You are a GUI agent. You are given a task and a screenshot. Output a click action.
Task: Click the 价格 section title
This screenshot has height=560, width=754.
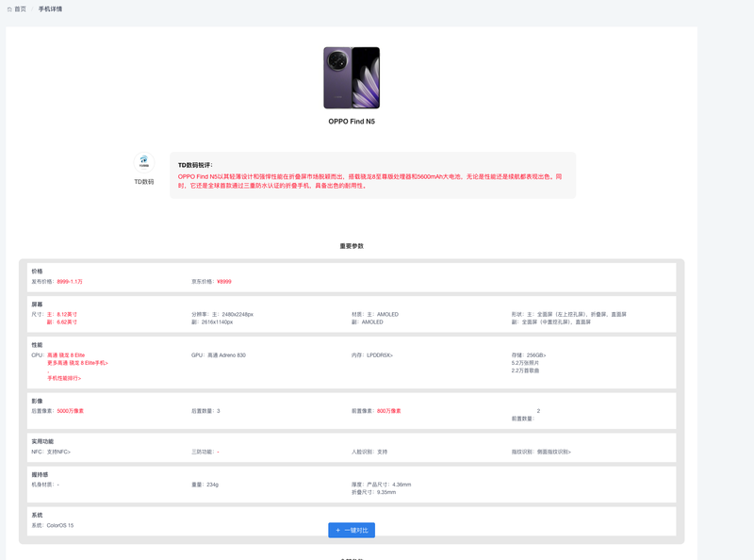pos(37,272)
